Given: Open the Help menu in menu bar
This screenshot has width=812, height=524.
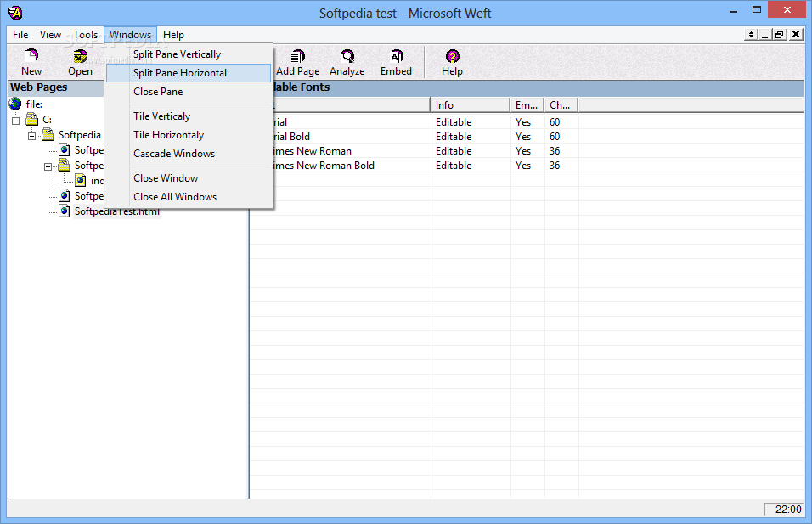Looking at the screenshot, I should [173, 35].
